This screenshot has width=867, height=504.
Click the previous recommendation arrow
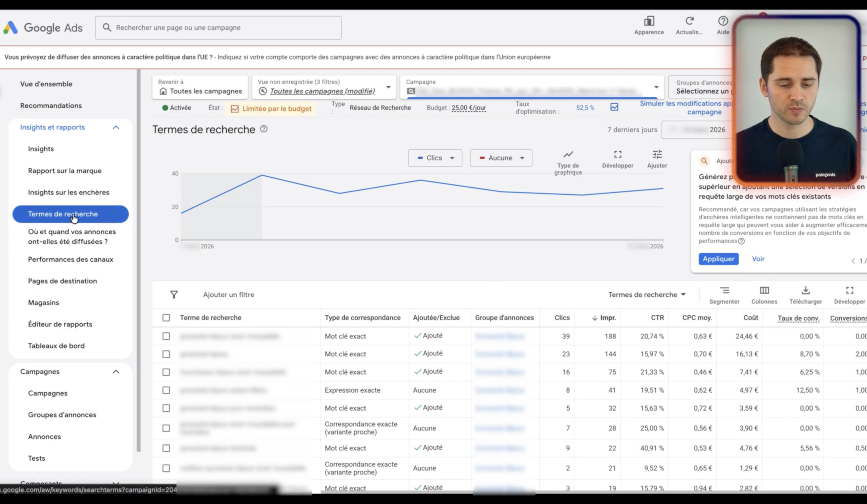point(853,261)
